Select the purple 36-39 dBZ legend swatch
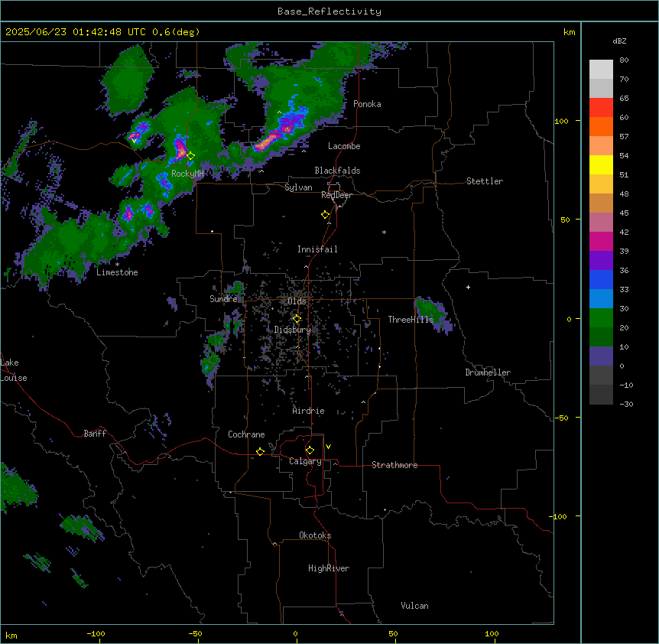 [601, 261]
